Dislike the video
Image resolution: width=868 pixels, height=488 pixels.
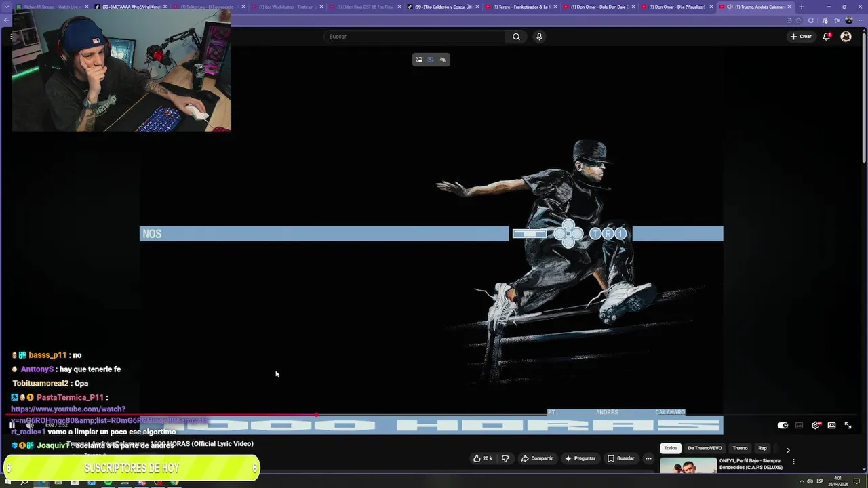point(505,458)
